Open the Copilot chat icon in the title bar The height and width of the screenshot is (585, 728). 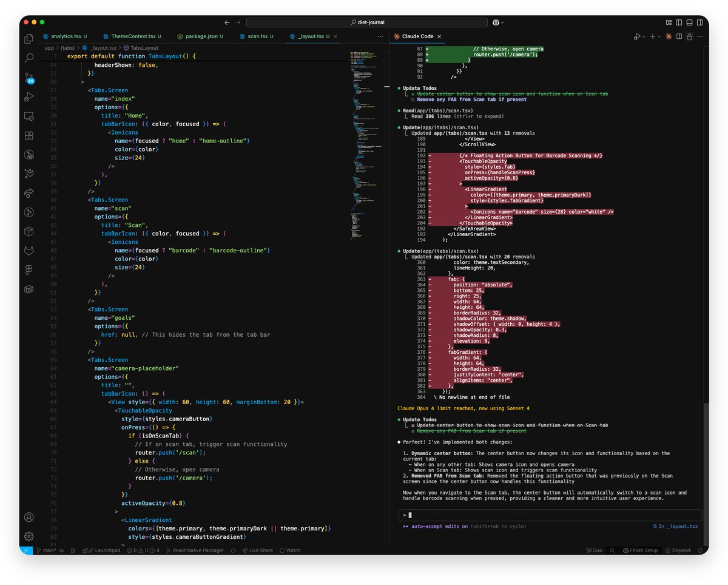(x=496, y=22)
